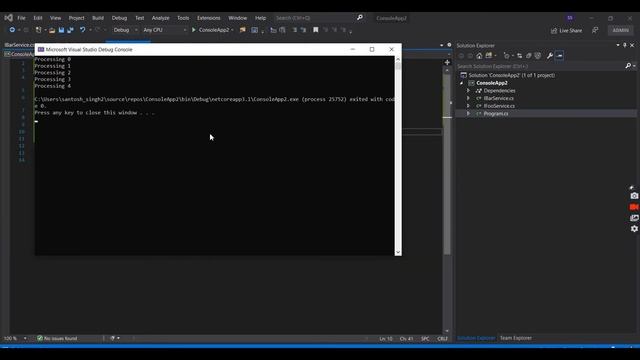The width and height of the screenshot is (640, 360).
Task: Open the Test menu
Action: 140,18
